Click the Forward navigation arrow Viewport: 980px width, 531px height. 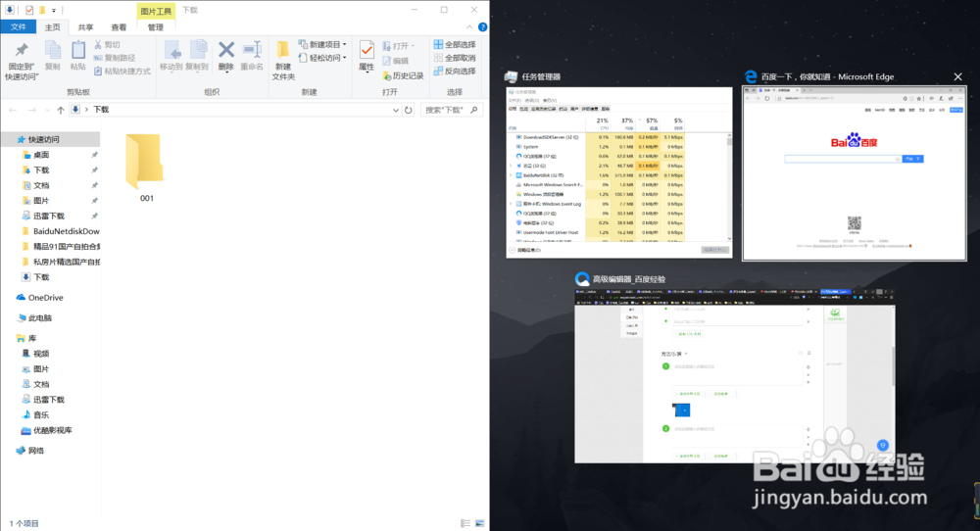click(32, 110)
